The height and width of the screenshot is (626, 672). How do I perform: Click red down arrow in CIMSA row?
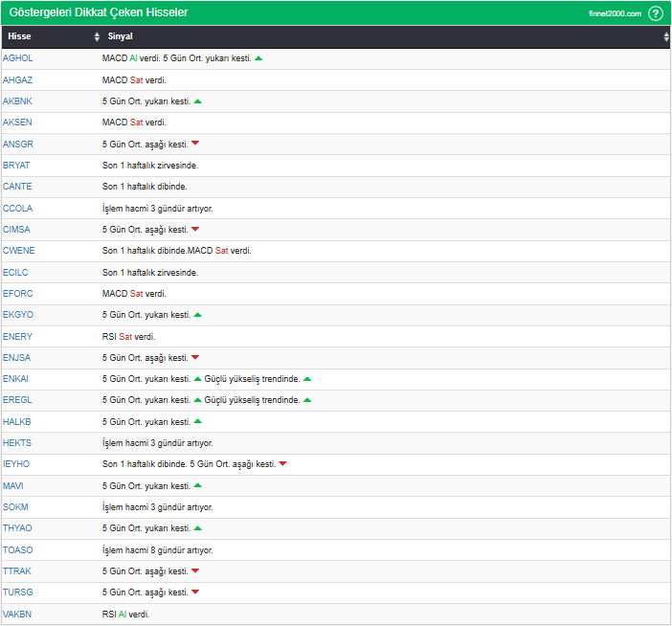click(195, 229)
